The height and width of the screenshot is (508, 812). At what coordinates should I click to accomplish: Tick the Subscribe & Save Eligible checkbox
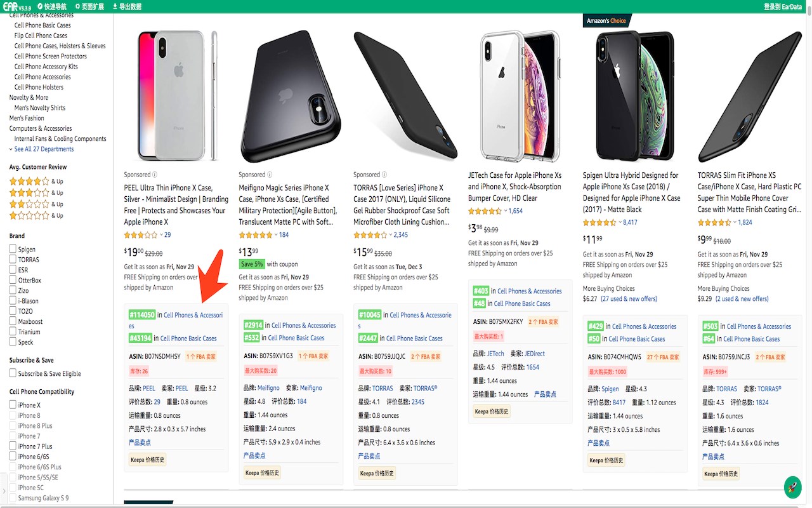(x=13, y=373)
